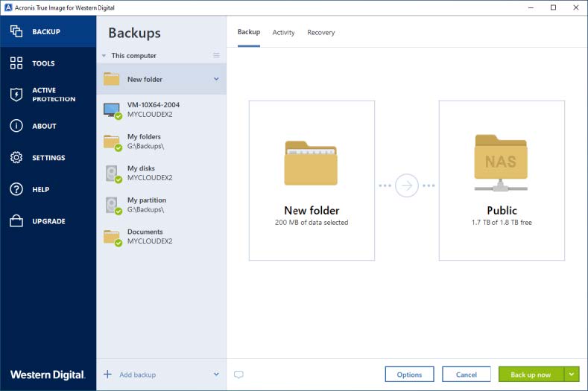Click the About info icon
Viewport: 588px width, 391px height.
[x=16, y=126]
